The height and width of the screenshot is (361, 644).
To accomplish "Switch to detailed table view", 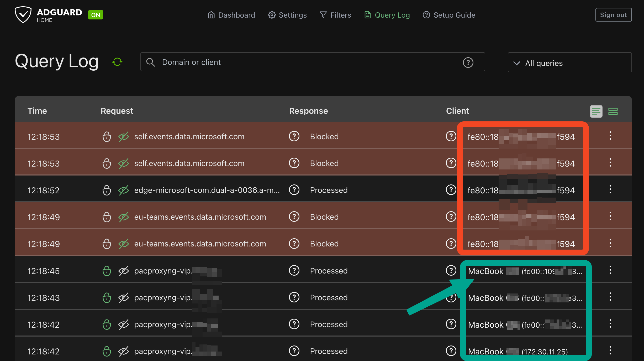I will [x=613, y=111].
